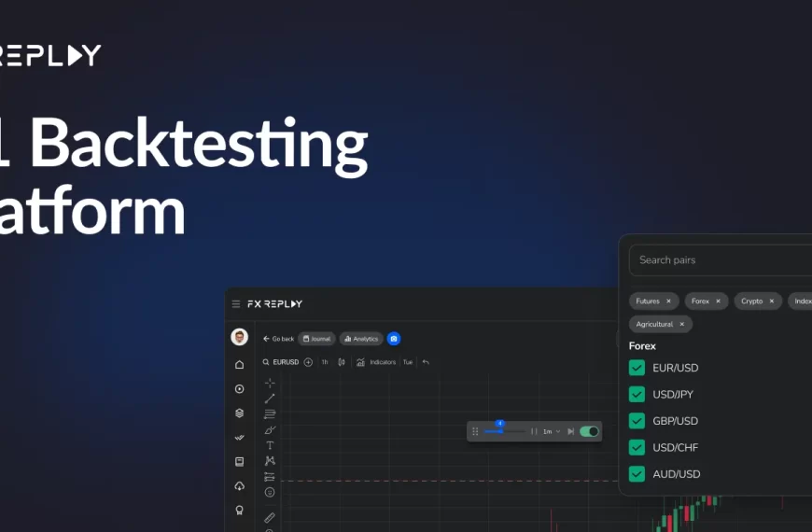
Task: Click the Analytics button
Action: pyautogui.click(x=361, y=339)
